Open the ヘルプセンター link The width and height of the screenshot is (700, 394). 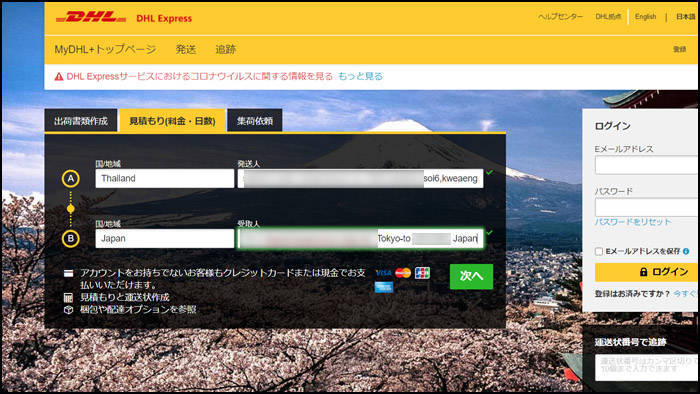pyautogui.click(x=561, y=17)
